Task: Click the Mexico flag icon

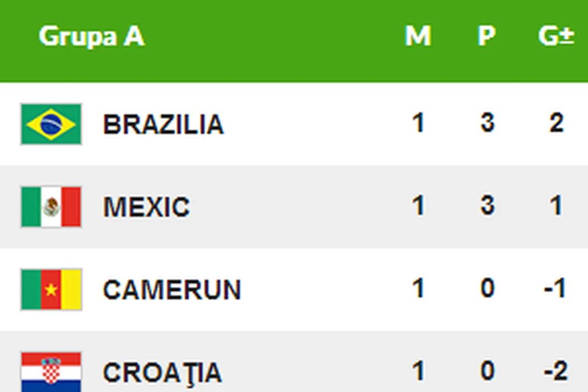Action: tap(51, 207)
